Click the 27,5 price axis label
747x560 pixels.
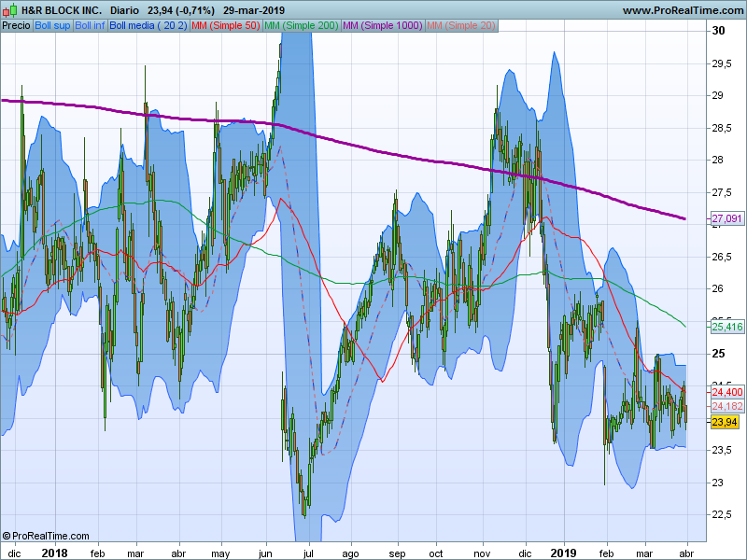[x=721, y=193]
